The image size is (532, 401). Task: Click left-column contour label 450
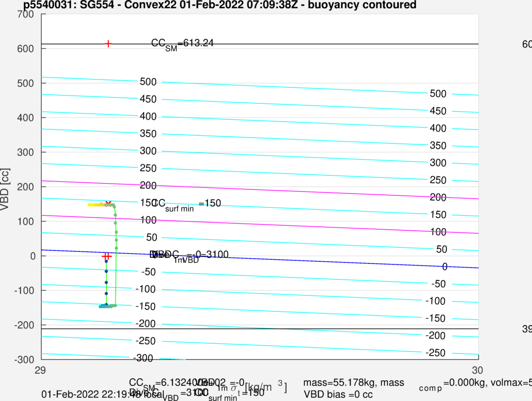pos(148,99)
